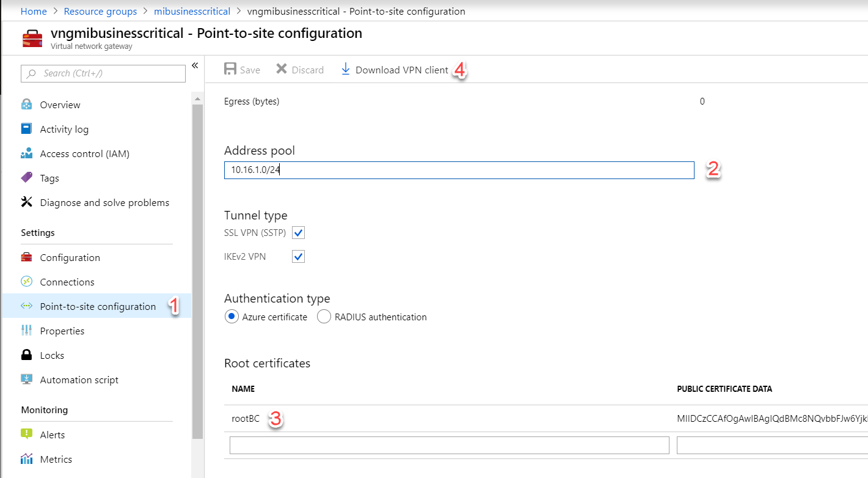Go to Resource groups breadcrumb link
This screenshot has width=868, height=478.
pos(100,11)
